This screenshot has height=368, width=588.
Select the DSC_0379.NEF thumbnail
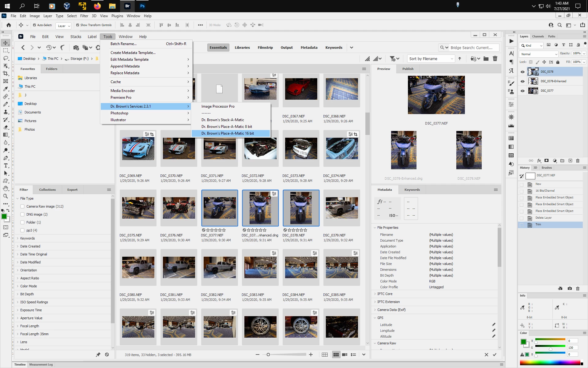pos(341,208)
